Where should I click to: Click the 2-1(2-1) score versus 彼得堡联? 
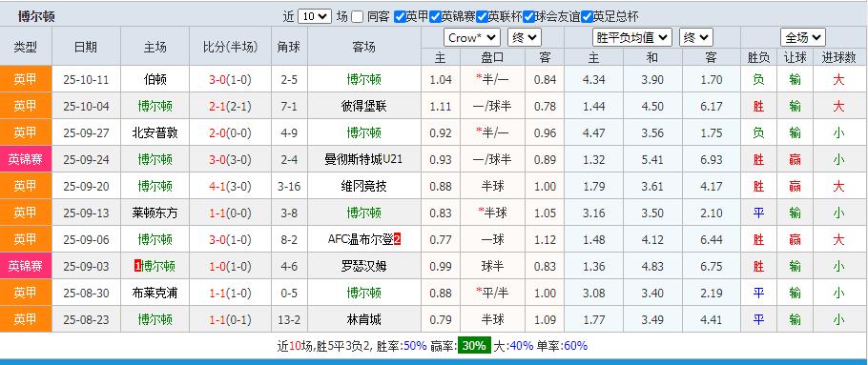tap(230, 106)
